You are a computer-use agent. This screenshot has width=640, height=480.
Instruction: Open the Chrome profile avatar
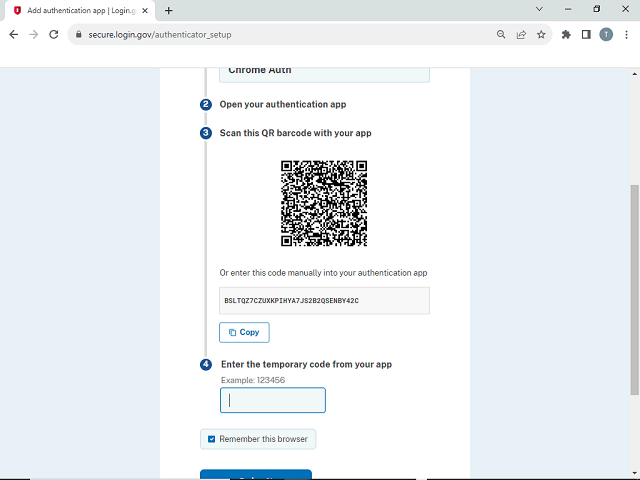tap(606, 35)
